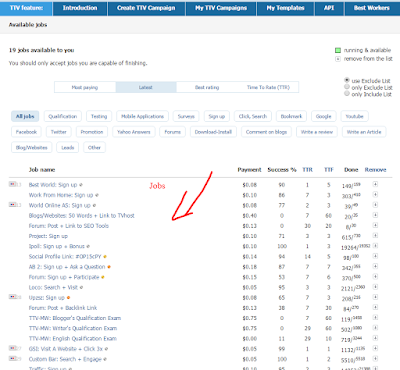Filter by Google category
The width and height of the screenshot is (400, 370).
pos(324,116)
